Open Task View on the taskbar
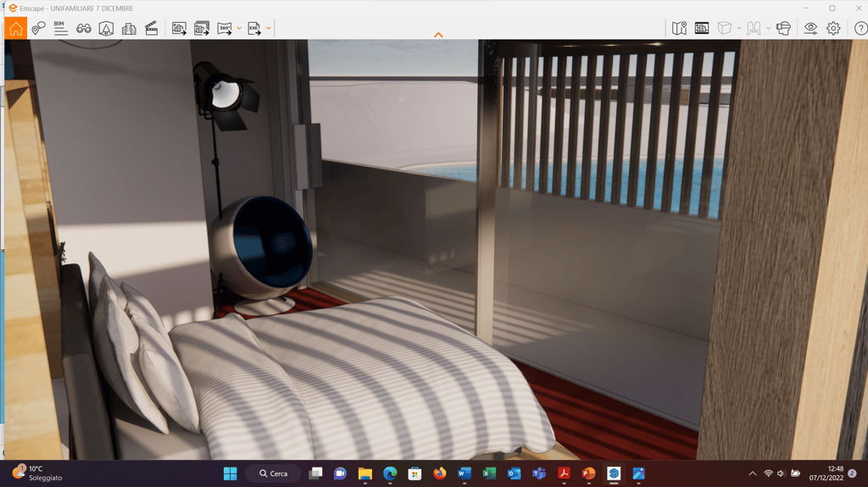Screen dimensions: 868x487 315,473
